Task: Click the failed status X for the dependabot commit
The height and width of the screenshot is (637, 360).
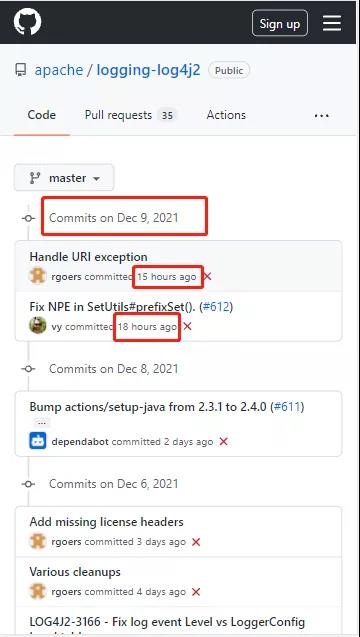Action: pos(223,442)
